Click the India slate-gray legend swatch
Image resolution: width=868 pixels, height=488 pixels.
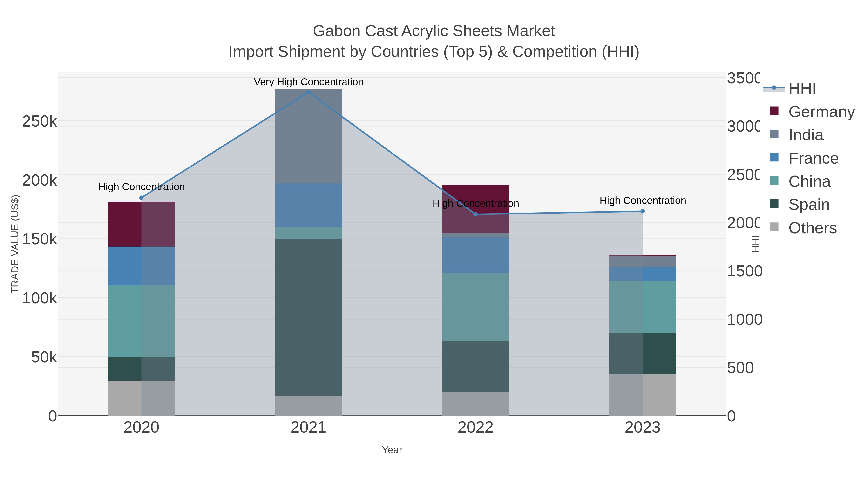click(774, 134)
